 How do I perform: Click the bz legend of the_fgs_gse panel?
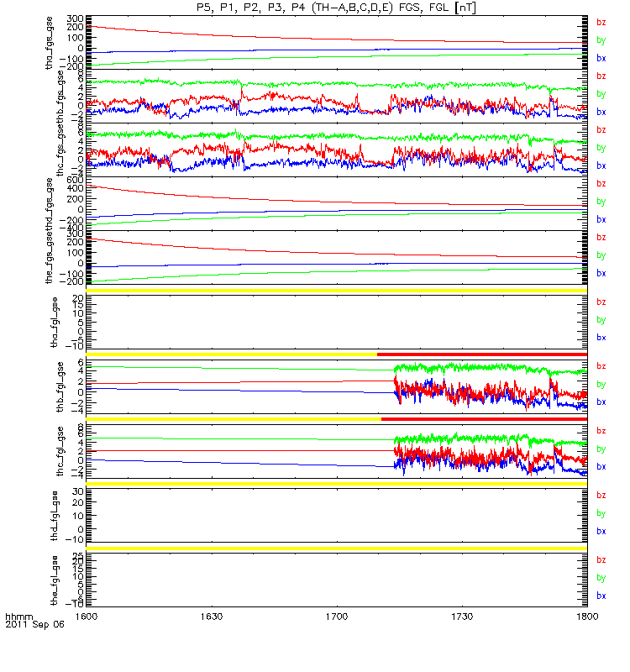[601, 238]
